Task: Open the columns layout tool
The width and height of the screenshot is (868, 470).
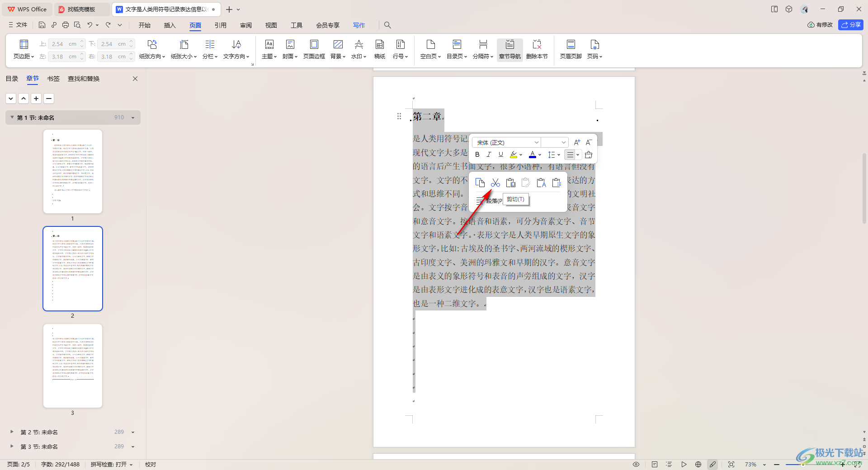Action: pyautogui.click(x=210, y=49)
